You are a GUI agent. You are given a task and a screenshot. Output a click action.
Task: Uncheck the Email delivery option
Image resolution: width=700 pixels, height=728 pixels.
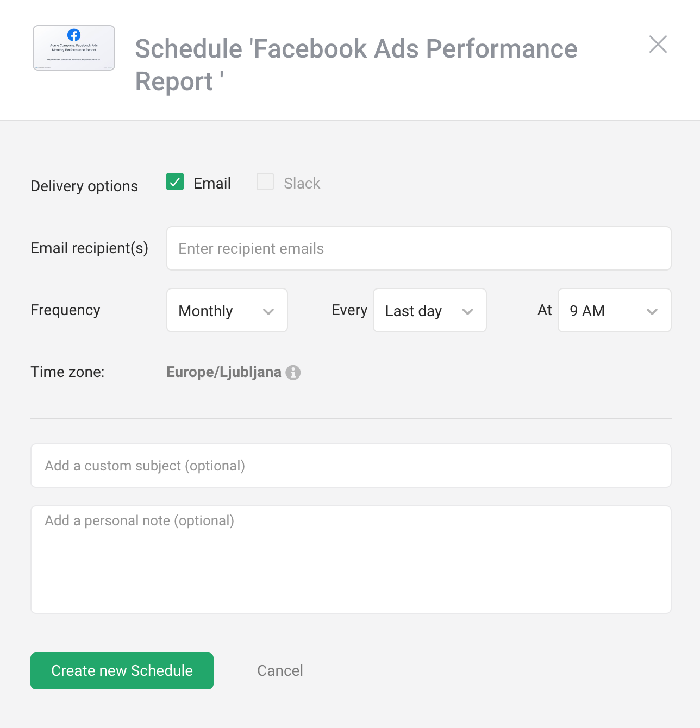pos(174,182)
